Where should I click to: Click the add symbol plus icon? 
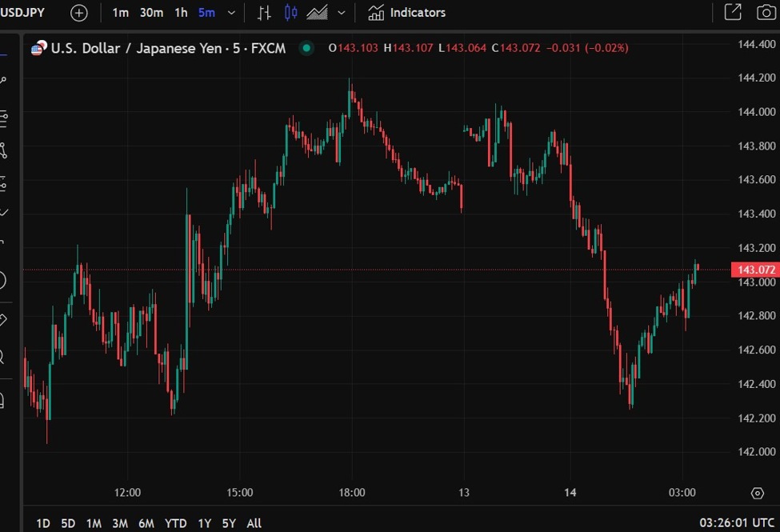coord(79,13)
